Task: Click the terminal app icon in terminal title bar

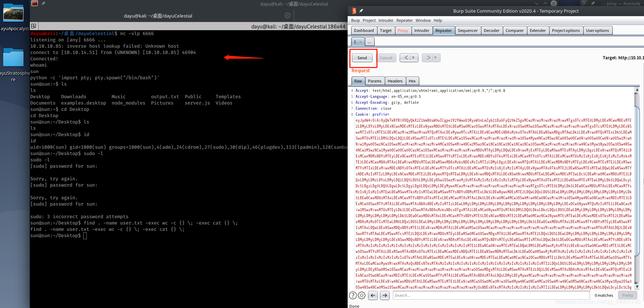Action: [34, 4]
